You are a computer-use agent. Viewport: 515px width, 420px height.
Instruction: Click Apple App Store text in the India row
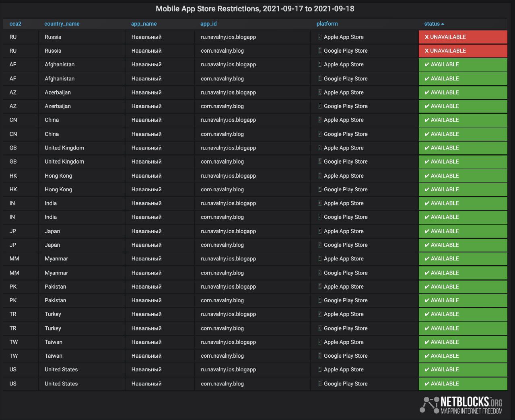coord(344,203)
